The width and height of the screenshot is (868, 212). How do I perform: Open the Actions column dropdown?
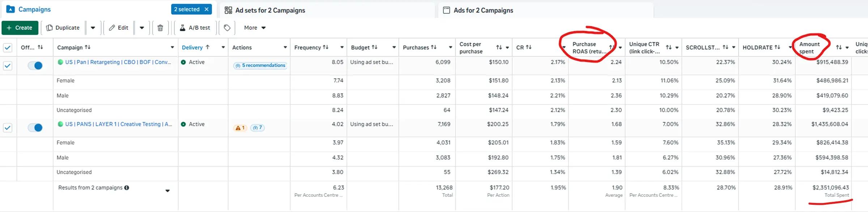tap(285, 47)
